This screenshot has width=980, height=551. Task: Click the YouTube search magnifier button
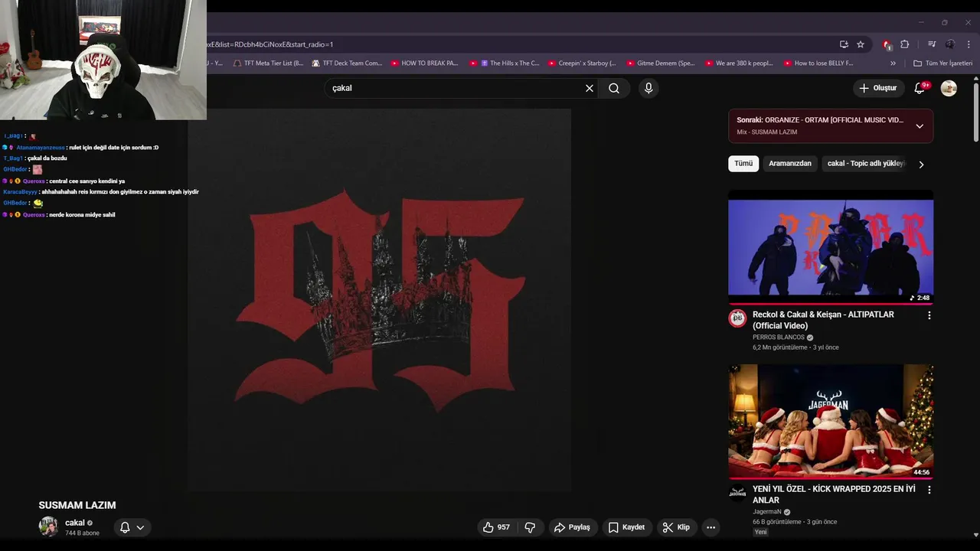(614, 88)
